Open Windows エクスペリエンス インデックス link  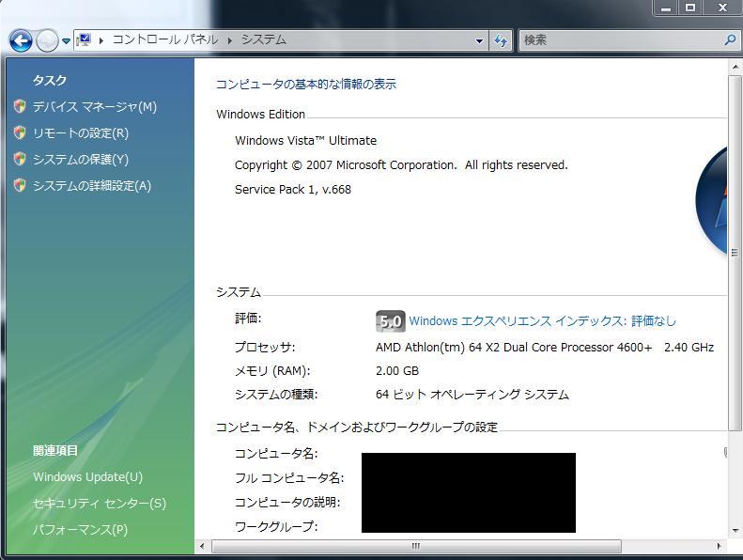542,321
